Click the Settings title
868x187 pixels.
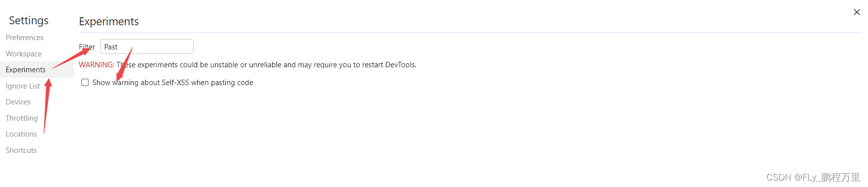coord(29,20)
